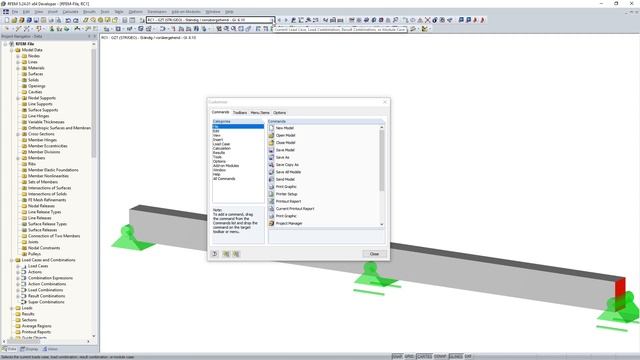The image size is (640, 360).
Task: Click the Commands list vertical scrollbar
Action: tap(382, 160)
